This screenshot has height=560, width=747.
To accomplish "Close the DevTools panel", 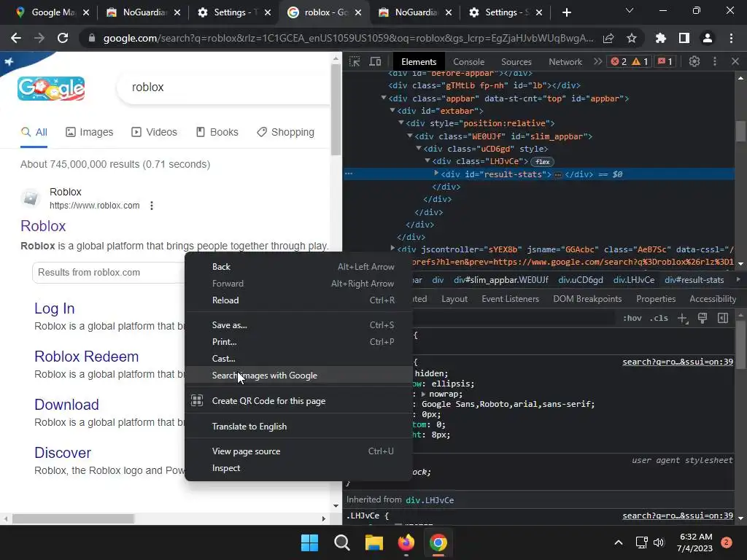I will click(x=735, y=61).
